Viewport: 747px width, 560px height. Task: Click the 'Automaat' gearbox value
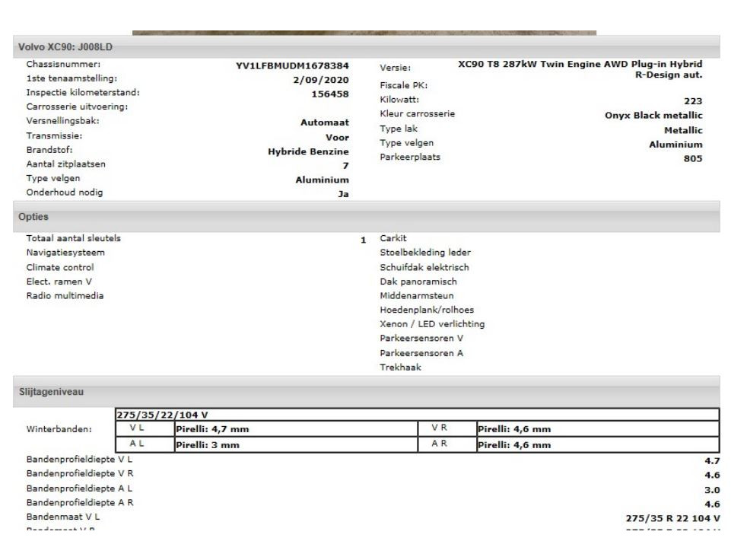point(324,123)
